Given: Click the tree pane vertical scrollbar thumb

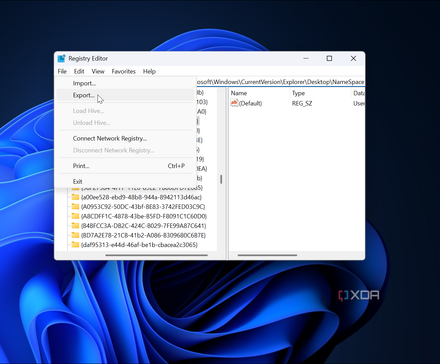Looking at the screenshot, I should point(221,179).
